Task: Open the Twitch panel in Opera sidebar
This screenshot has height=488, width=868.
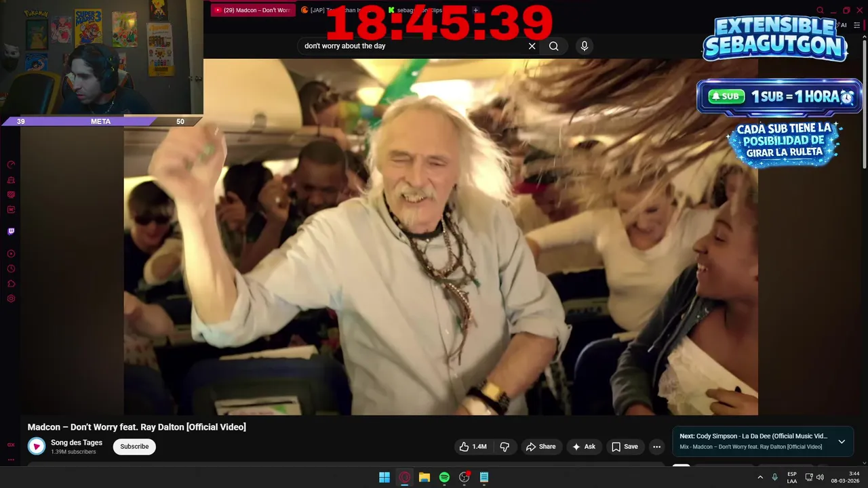Action: [11, 231]
